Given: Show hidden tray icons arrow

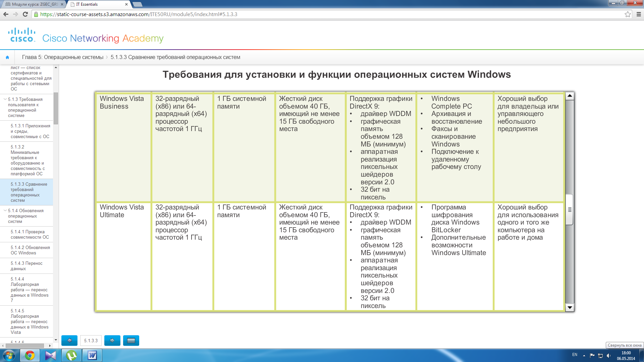Looking at the screenshot, I should tap(584, 355).
